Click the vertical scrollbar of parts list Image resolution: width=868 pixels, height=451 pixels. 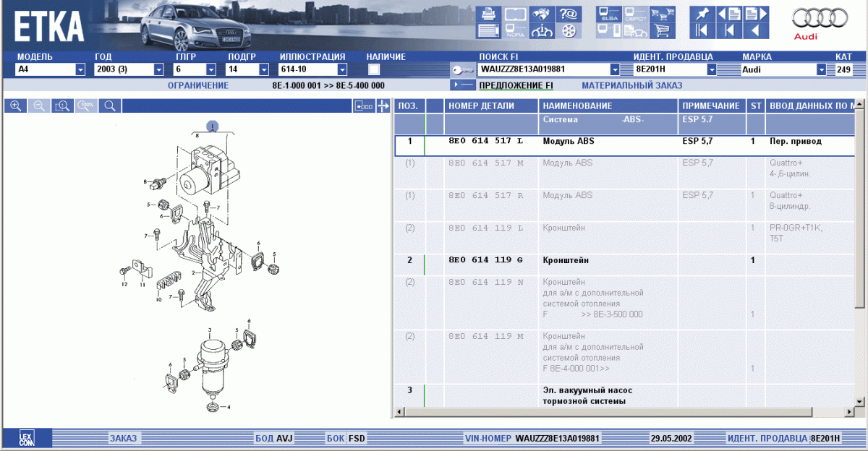860,253
